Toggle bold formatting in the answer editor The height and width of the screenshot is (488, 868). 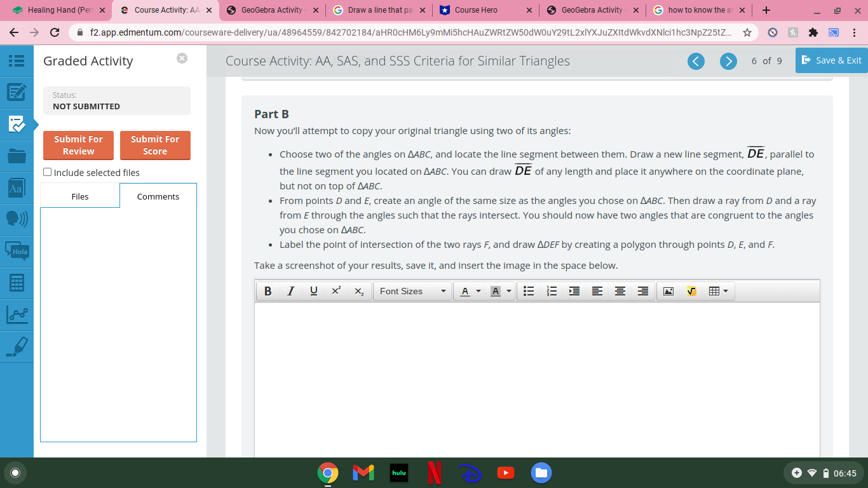268,290
